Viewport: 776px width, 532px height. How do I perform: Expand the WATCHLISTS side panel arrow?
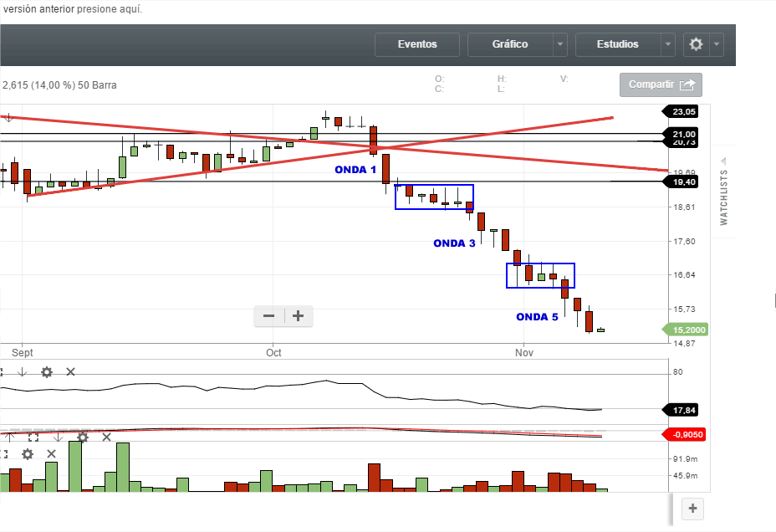tap(723, 161)
